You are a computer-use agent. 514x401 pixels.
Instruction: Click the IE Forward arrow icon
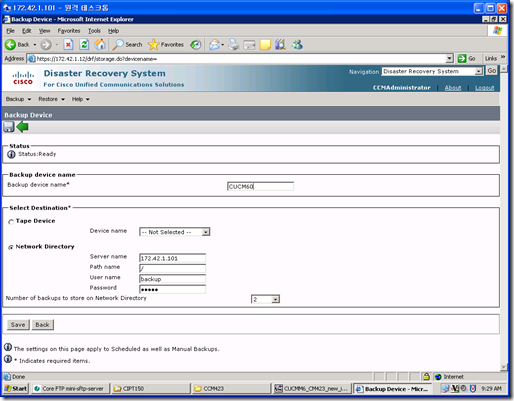click(x=46, y=44)
